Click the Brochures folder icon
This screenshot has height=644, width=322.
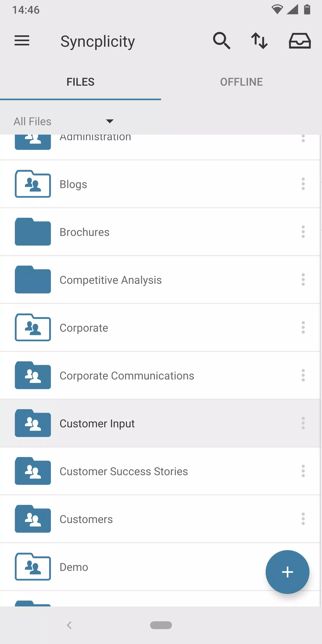[33, 232]
